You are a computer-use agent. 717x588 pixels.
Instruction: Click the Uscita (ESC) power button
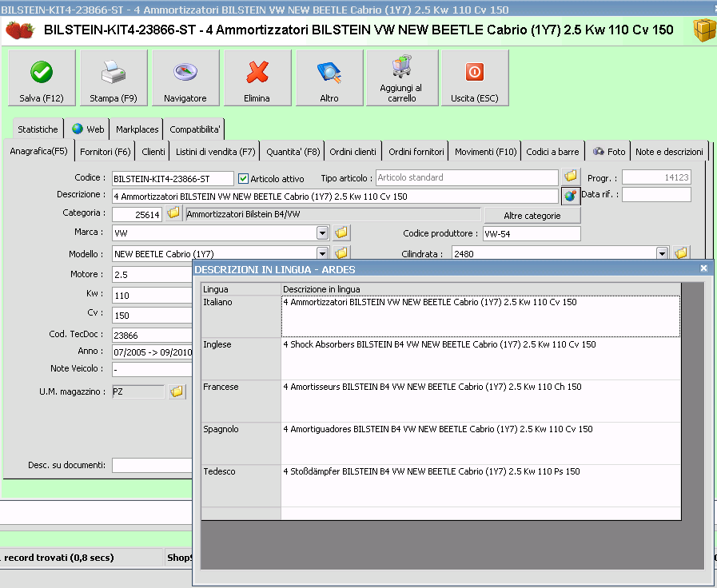(475, 78)
